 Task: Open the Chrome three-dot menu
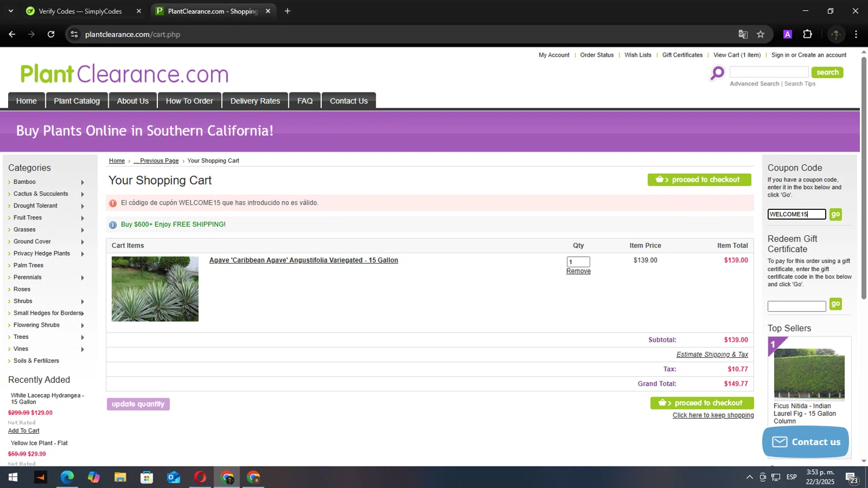click(x=856, y=34)
